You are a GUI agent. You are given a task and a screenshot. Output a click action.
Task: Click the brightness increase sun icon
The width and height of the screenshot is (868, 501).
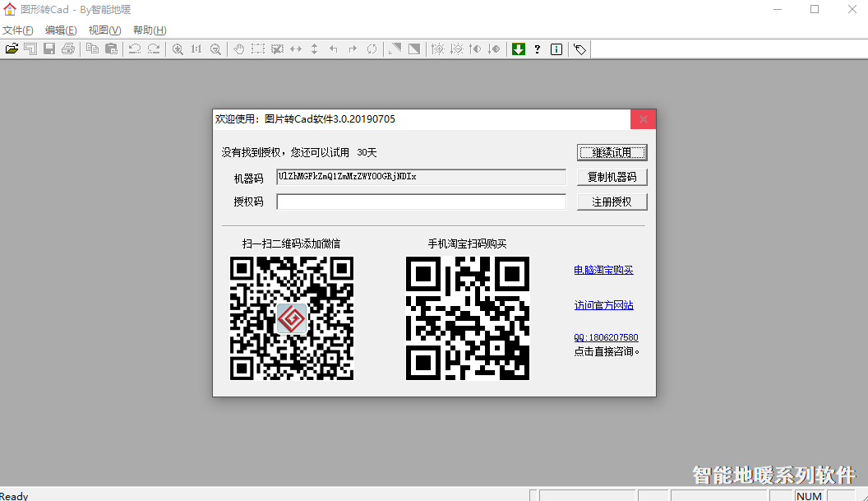pos(437,49)
